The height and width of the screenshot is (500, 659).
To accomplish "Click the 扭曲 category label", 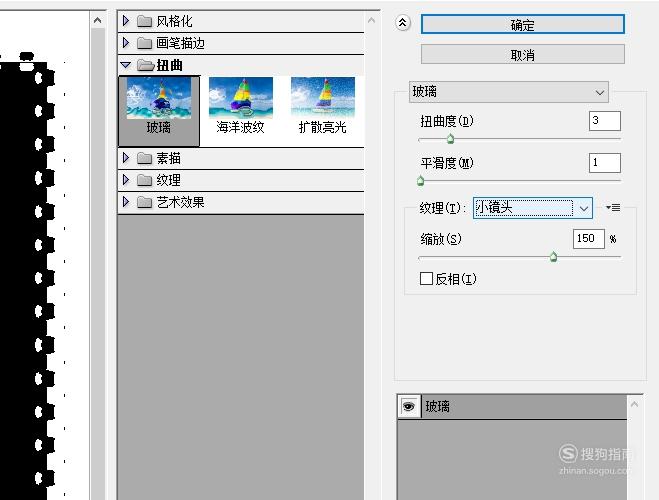I will click(169, 65).
